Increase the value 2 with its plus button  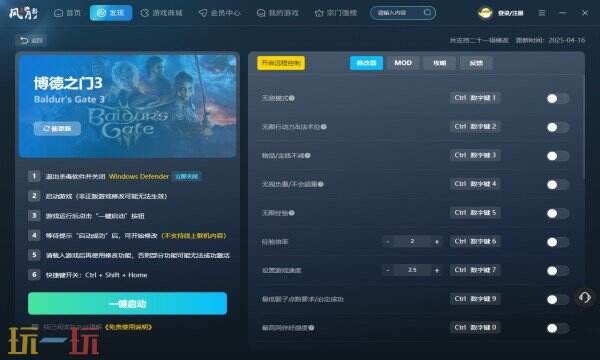tap(437, 241)
